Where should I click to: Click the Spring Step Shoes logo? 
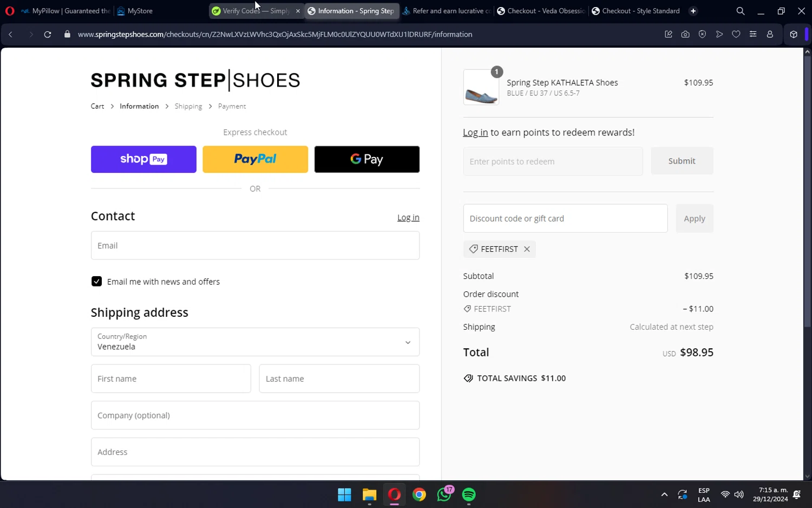[x=195, y=80]
